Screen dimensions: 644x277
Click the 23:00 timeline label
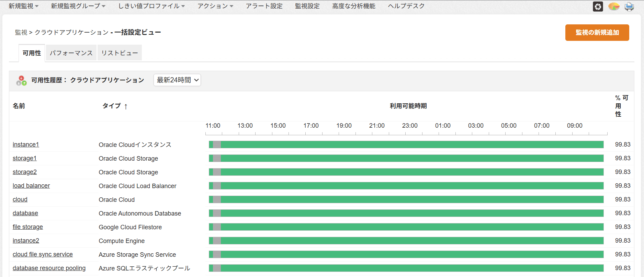410,126
